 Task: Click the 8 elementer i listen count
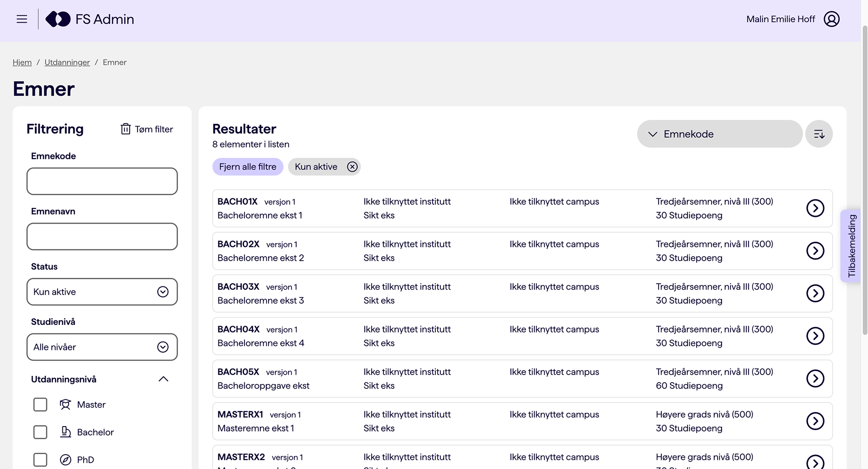tap(251, 144)
